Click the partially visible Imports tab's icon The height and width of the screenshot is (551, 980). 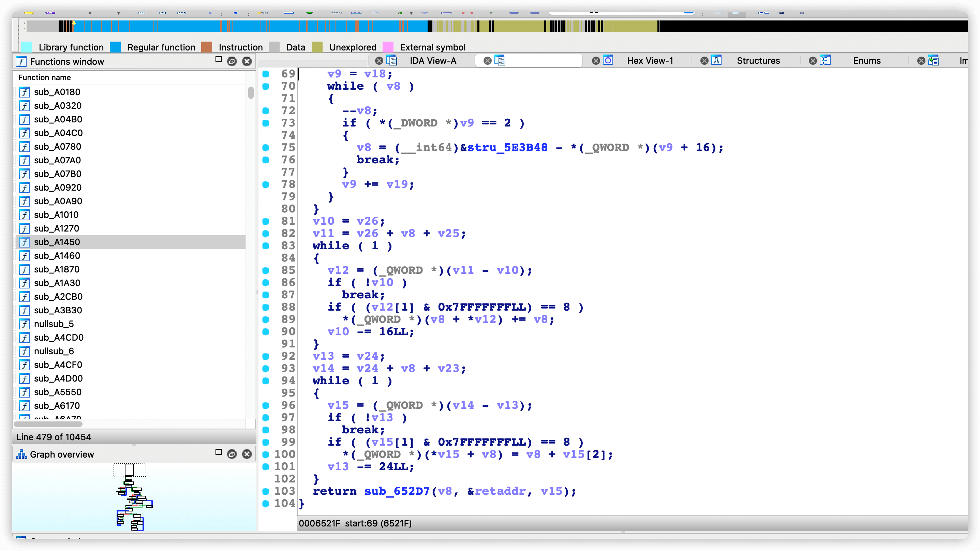coord(934,60)
